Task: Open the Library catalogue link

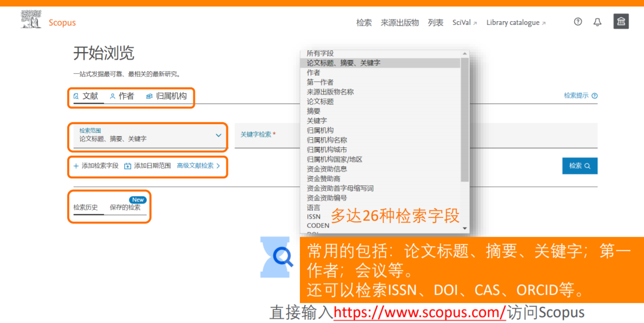Action: click(x=516, y=23)
